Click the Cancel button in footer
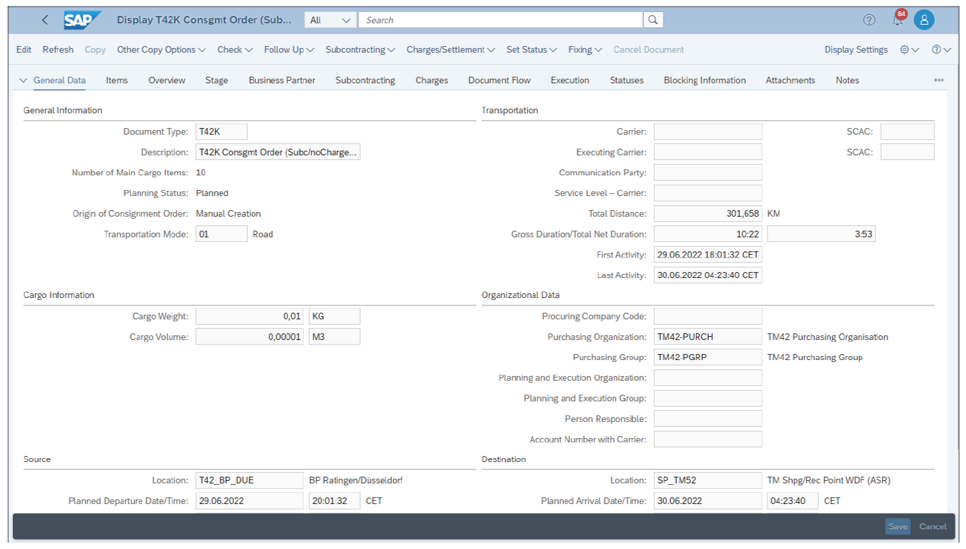 pos(932,527)
